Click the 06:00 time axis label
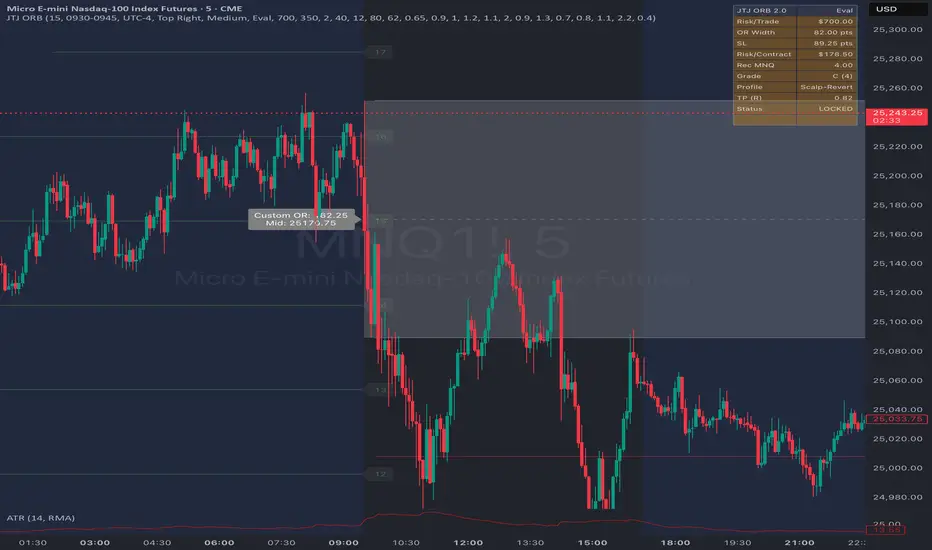The height and width of the screenshot is (550, 932). pyautogui.click(x=219, y=542)
